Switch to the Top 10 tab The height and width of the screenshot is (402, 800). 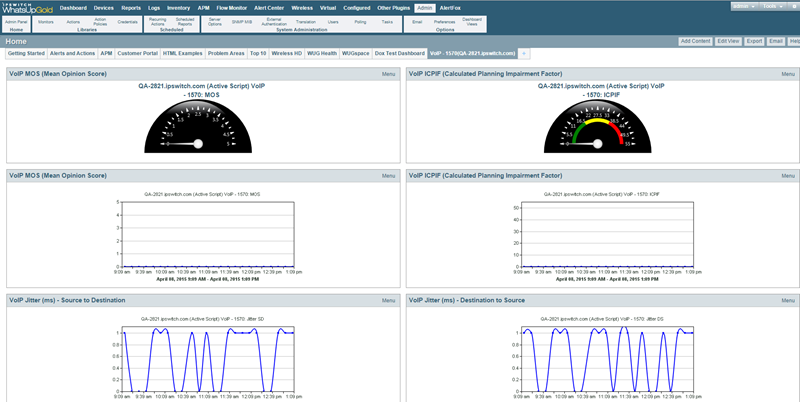coord(258,54)
